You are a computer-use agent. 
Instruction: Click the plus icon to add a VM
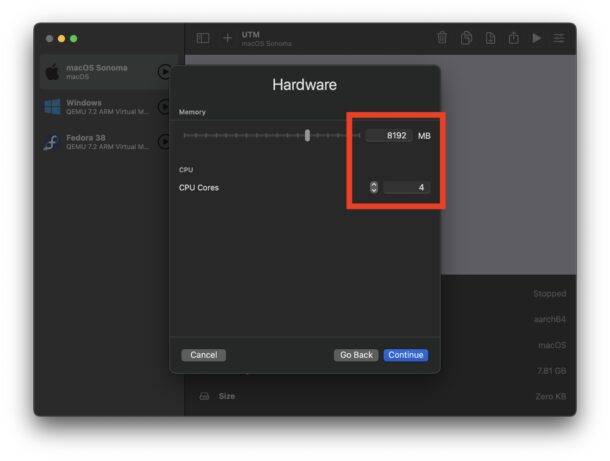tap(227, 38)
